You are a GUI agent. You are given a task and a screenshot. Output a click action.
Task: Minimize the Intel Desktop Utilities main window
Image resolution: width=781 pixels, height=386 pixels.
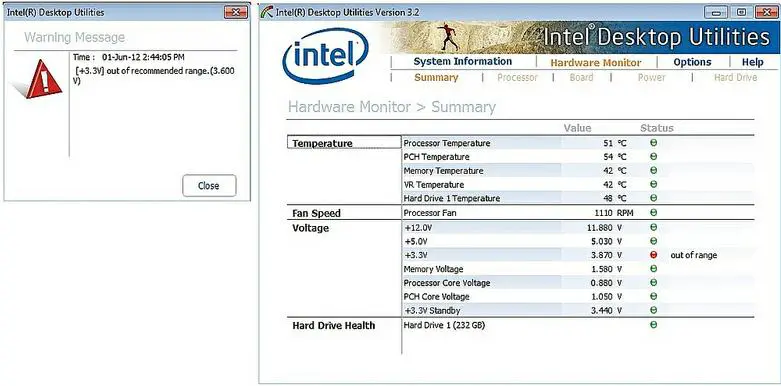click(717, 12)
